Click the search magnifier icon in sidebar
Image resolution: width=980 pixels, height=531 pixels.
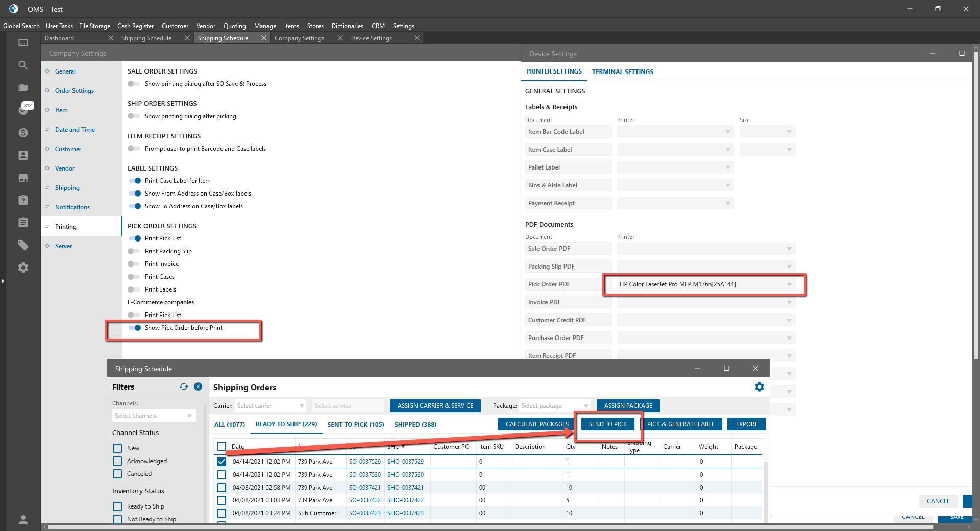23,65
